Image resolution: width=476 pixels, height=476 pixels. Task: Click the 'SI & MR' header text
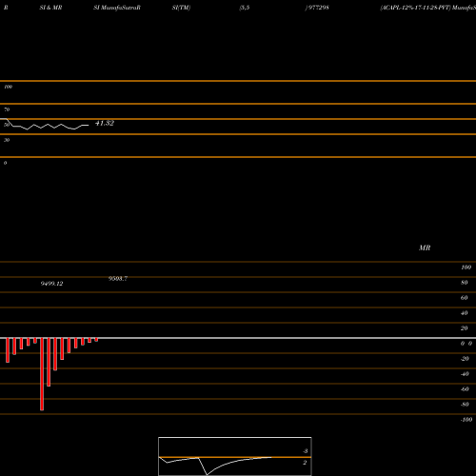[x=50, y=8]
